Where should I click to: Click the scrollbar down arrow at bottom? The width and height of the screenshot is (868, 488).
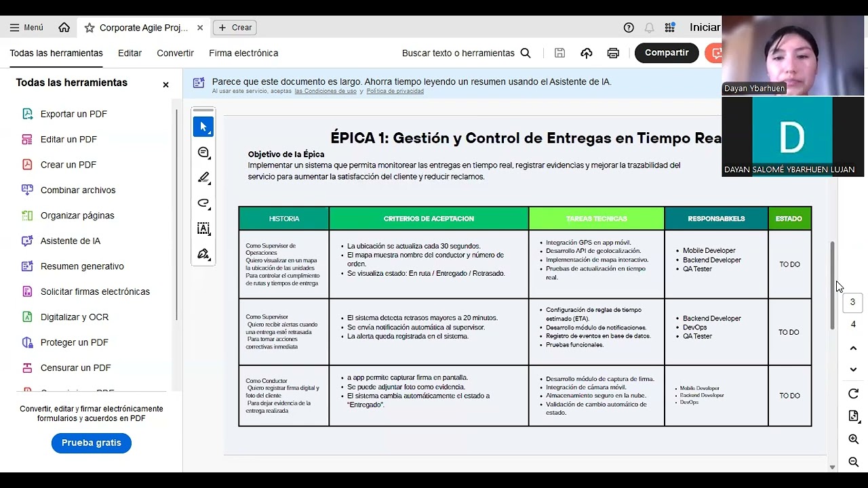point(833,467)
